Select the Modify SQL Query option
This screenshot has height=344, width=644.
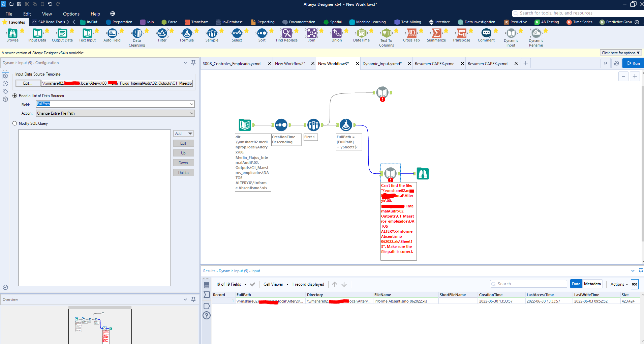tap(14, 123)
